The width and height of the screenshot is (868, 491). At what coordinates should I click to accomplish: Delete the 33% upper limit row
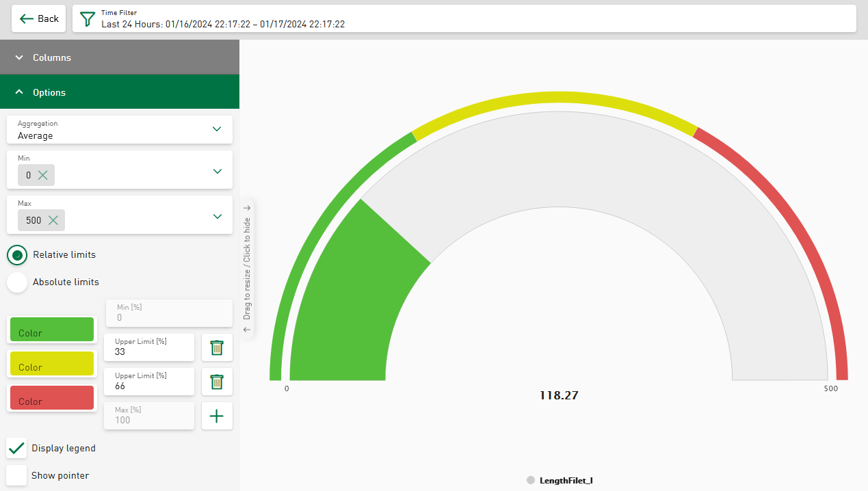point(216,347)
